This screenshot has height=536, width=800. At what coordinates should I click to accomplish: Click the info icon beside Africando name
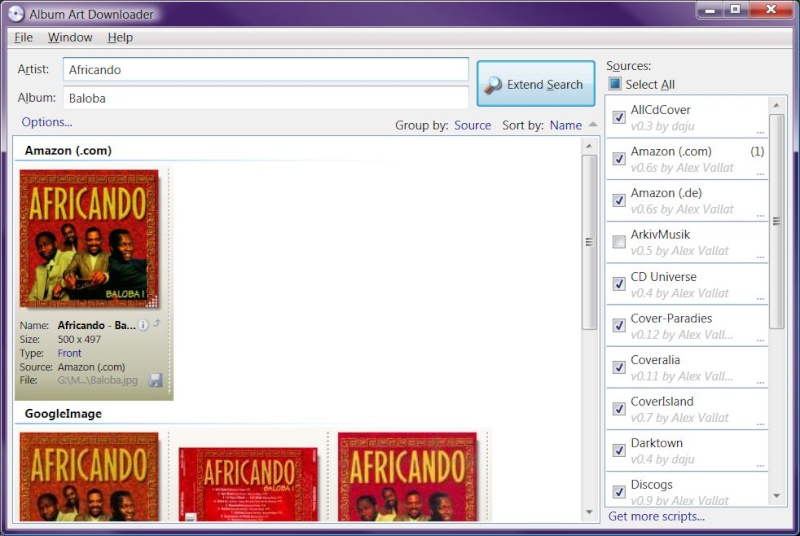[143, 325]
